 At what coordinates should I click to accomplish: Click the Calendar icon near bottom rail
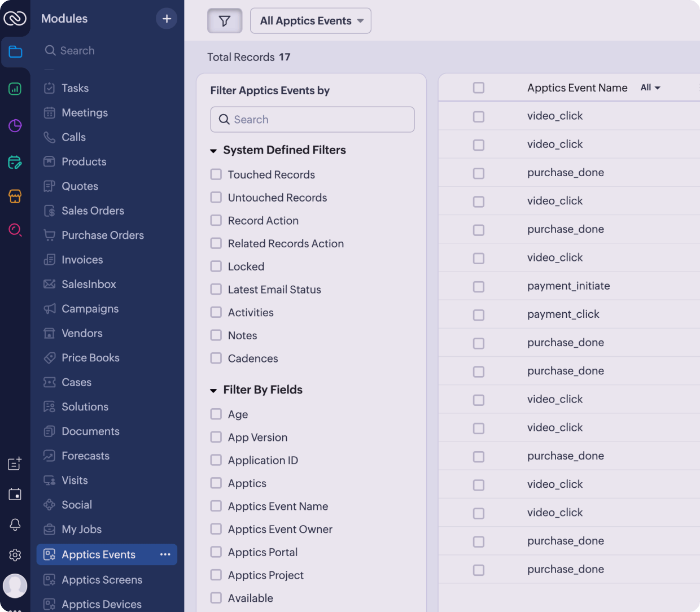coord(15,494)
